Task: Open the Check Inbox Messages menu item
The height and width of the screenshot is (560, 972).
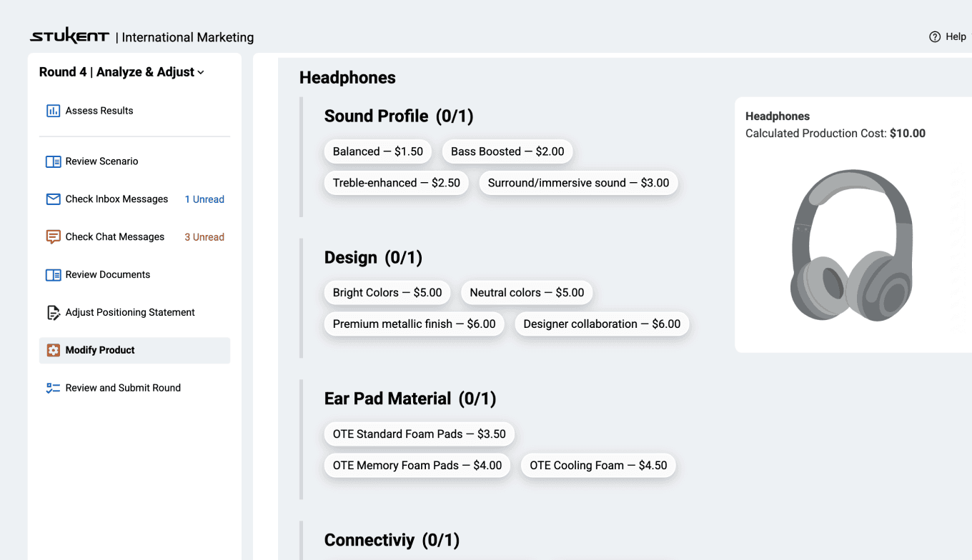Action: point(116,199)
